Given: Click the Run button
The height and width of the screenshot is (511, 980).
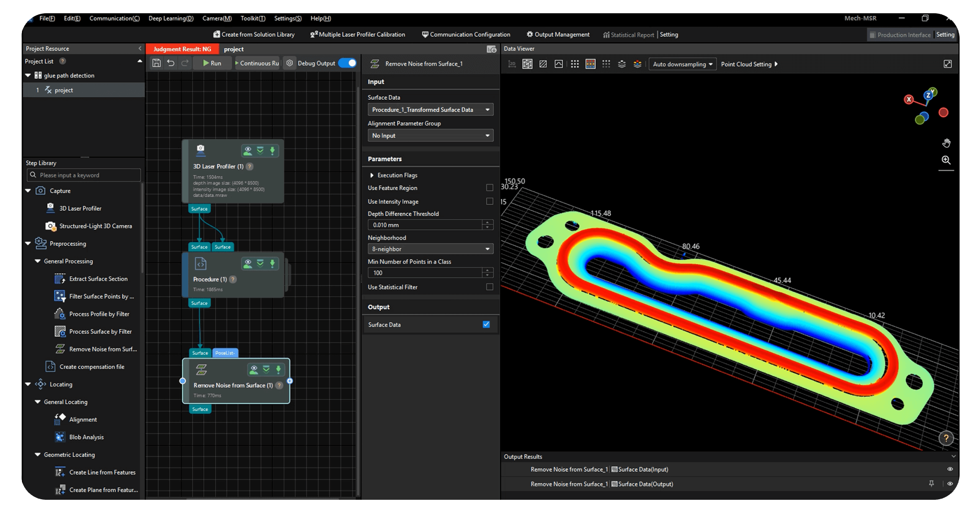Looking at the screenshot, I should pyautogui.click(x=212, y=63).
